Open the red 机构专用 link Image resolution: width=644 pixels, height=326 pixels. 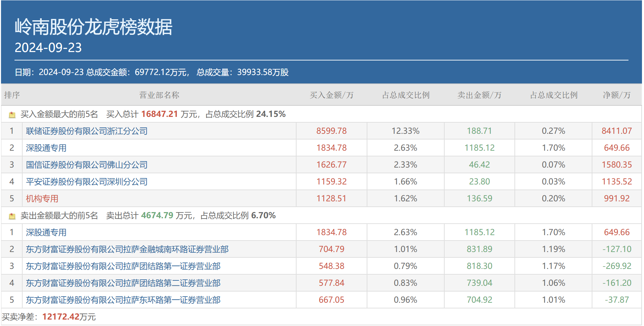point(42,199)
